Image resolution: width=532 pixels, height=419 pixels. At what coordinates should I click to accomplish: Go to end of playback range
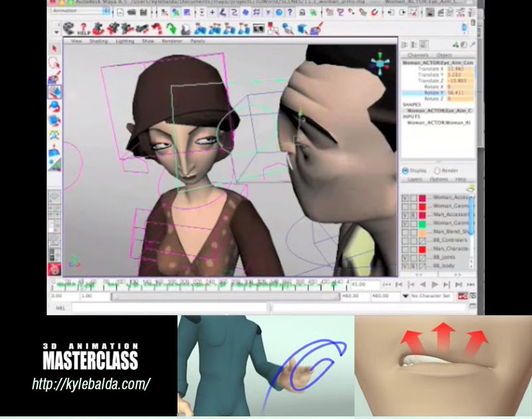click(x=471, y=285)
